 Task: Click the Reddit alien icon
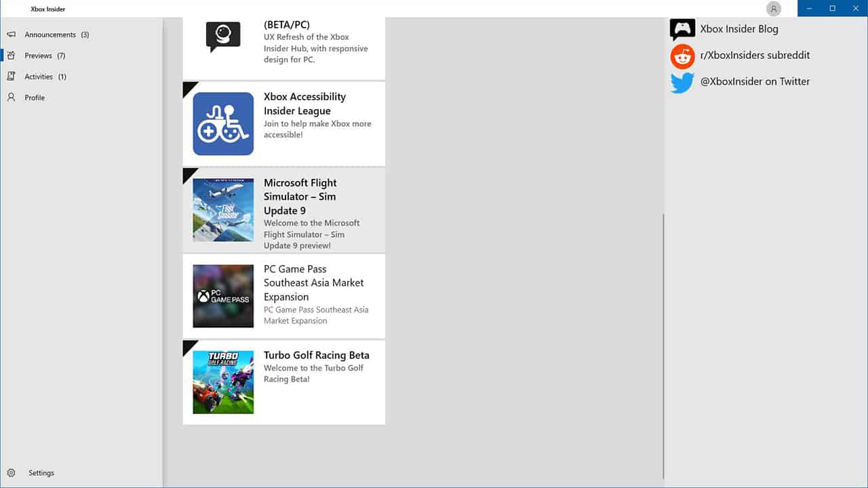tap(683, 56)
